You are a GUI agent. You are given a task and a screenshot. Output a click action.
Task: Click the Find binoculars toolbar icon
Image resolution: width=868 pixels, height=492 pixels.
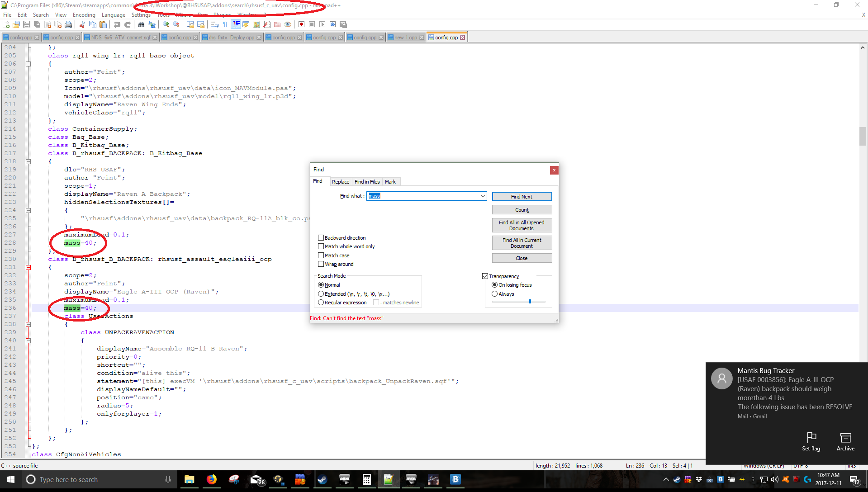142,24
